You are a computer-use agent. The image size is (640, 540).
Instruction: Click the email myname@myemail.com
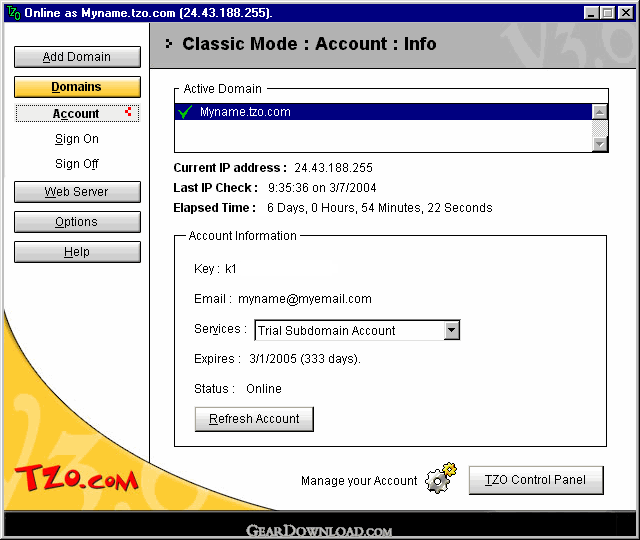point(305,299)
